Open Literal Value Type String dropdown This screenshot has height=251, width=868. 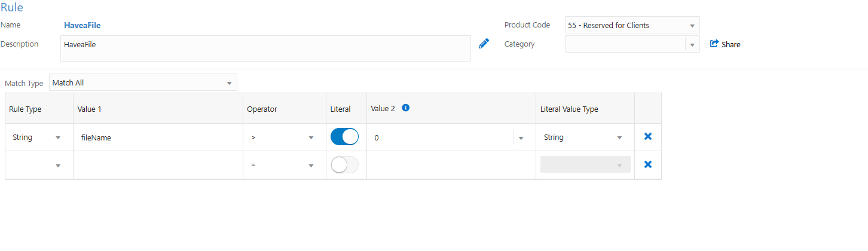pos(585,137)
